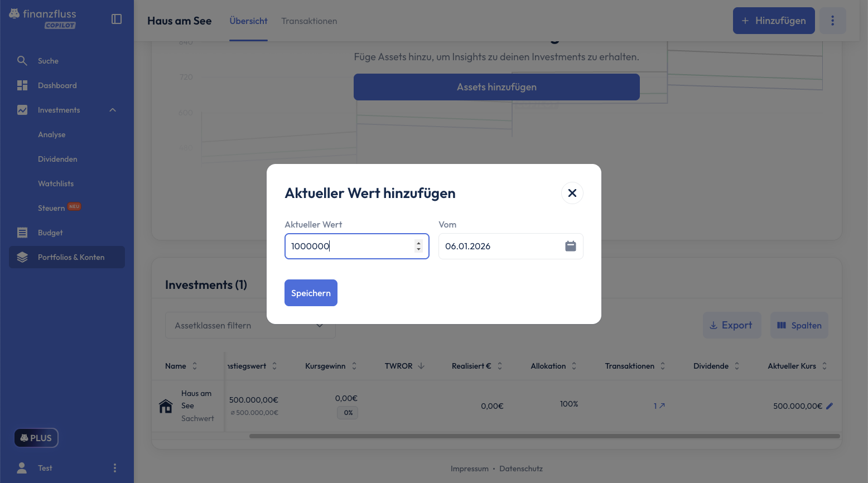868x483 pixels.
Task: Click the pencil icon next to 500.000,00€
Action: point(830,406)
